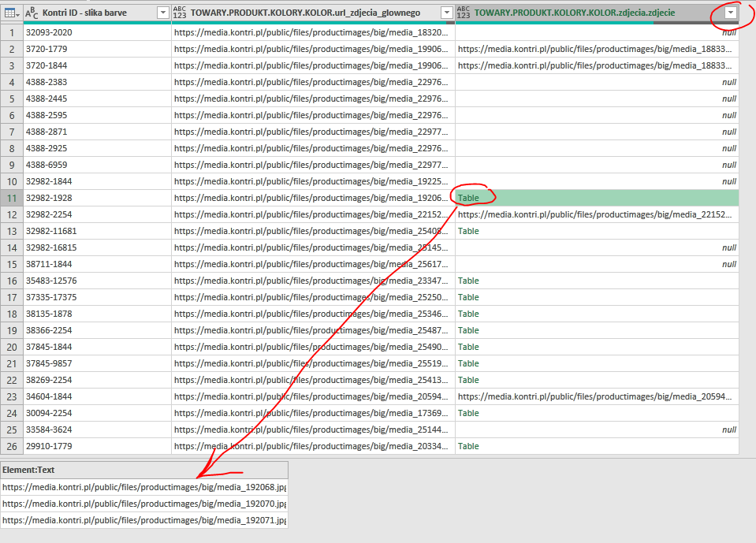
Task: Open the Table link in row 20
Action: tap(468, 347)
